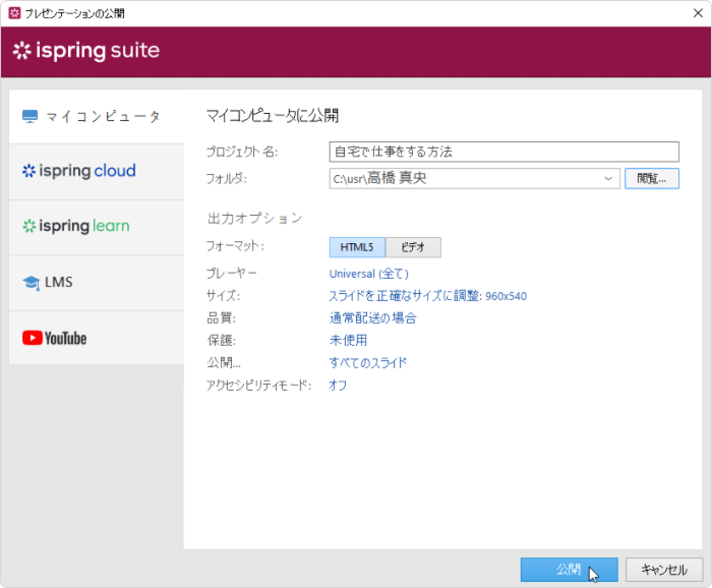The width and height of the screenshot is (712, 588).
Task: Expand the フォルダ dropdown arrow
Action: coord(608,179)
